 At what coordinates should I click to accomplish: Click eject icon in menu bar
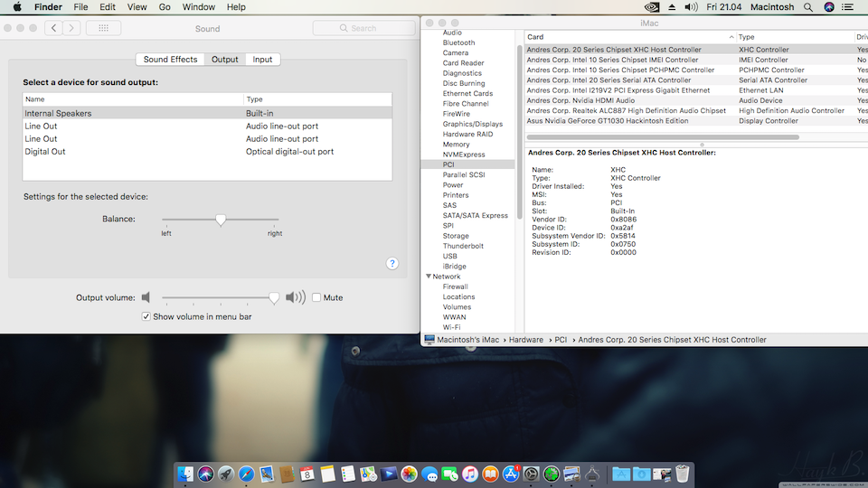[x=672, y=7]
